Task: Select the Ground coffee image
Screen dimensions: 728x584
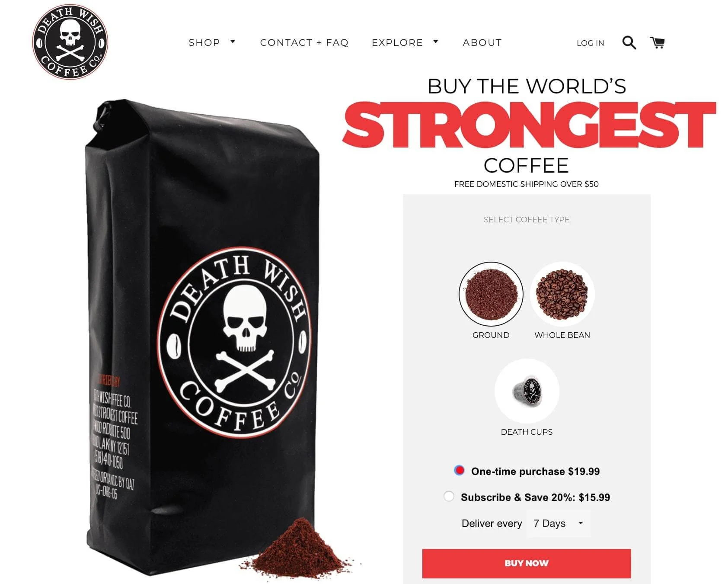Action: 491,294
